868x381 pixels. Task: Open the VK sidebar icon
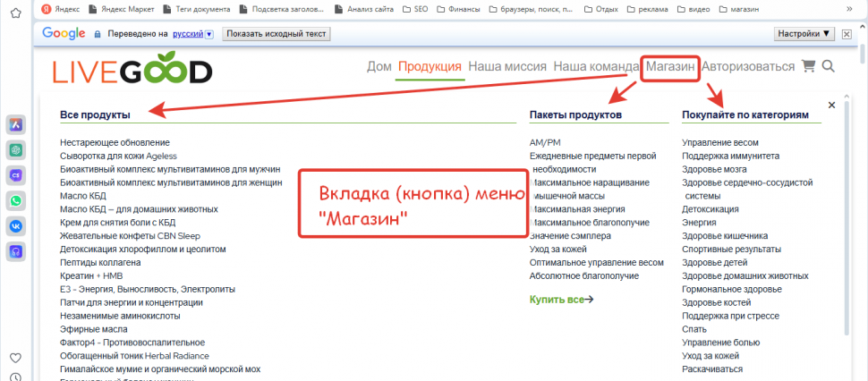click(x=16, y=225)
